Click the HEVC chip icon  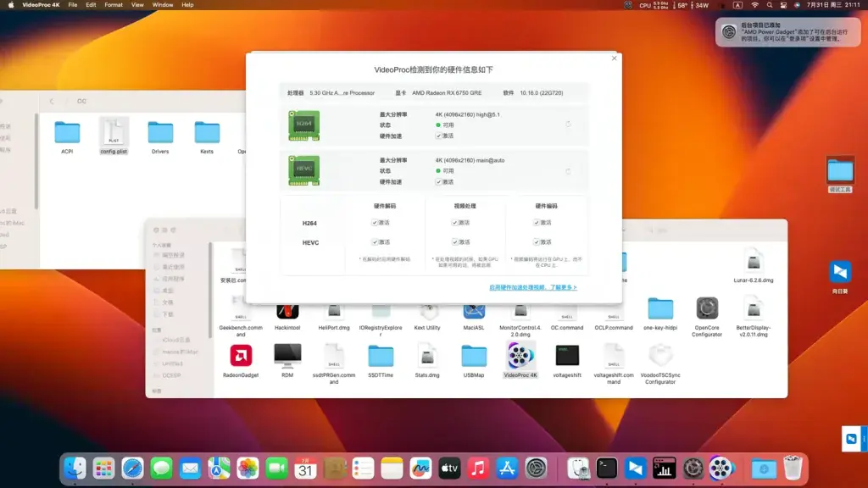pyautogui.click(x=304, y=170)
